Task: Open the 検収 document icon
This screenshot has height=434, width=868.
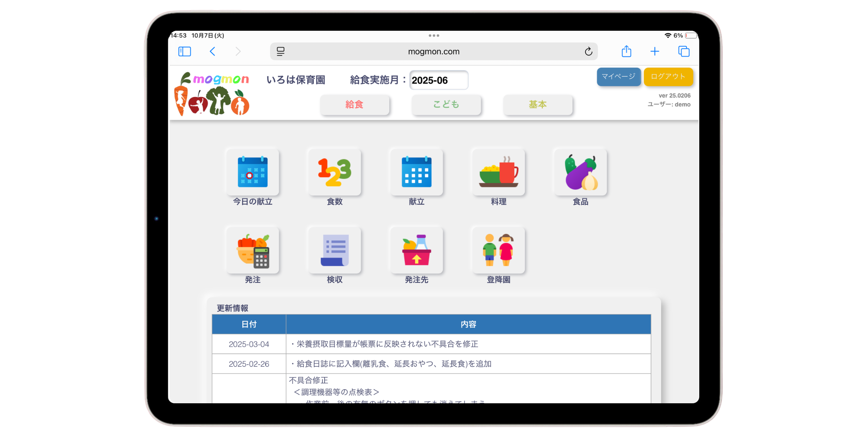Action: click(335, 250)
